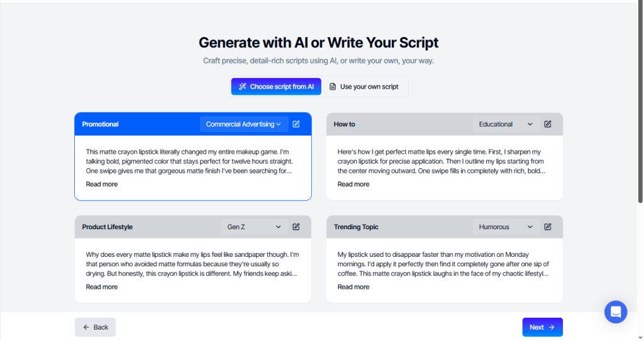This screenshot has height=341, width=644.
Task: Open the chat support bubble icon
Action: [x=615, y=311]
